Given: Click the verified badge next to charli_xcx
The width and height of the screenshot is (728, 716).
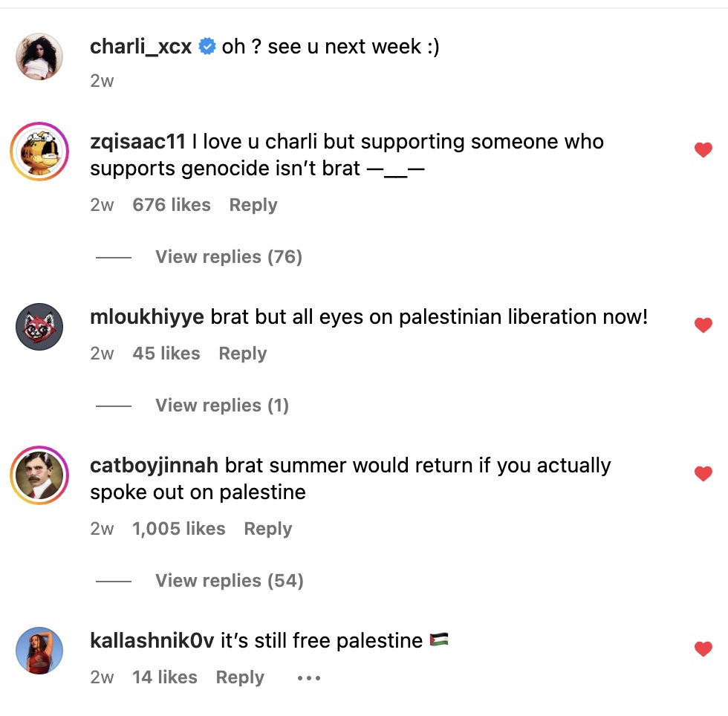Looking at the screenshot, I should (207, 47).
